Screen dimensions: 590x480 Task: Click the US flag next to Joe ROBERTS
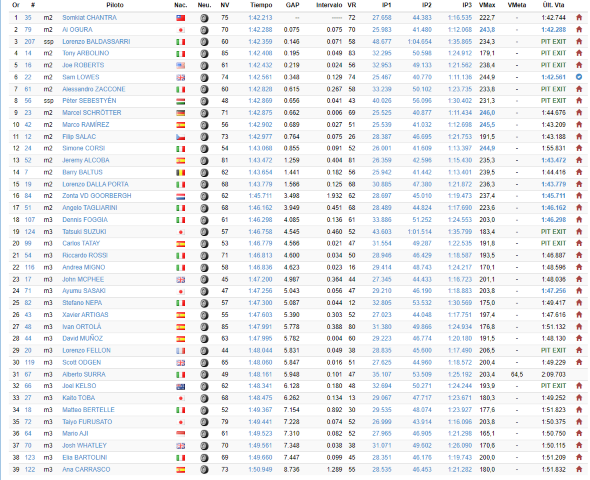pos(181,65)
